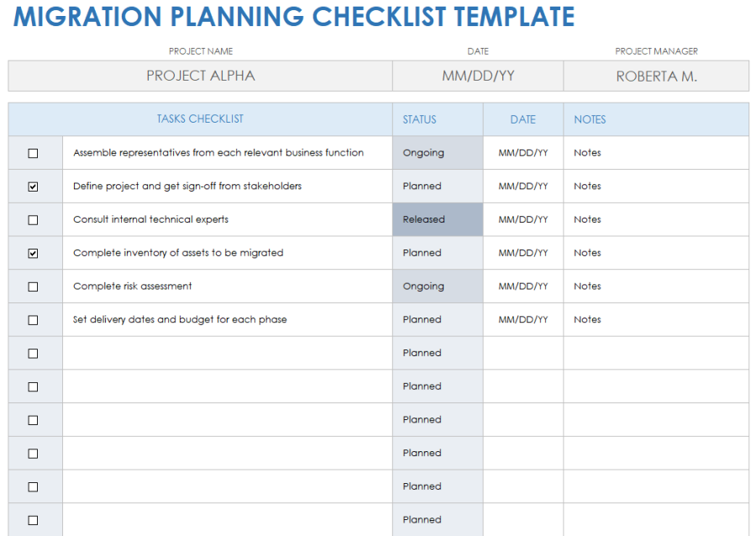Click the ROBERTA M. project manager field
Image resolution: width=756 pixels, height=536 pixels.
click(x=656, y=76)
